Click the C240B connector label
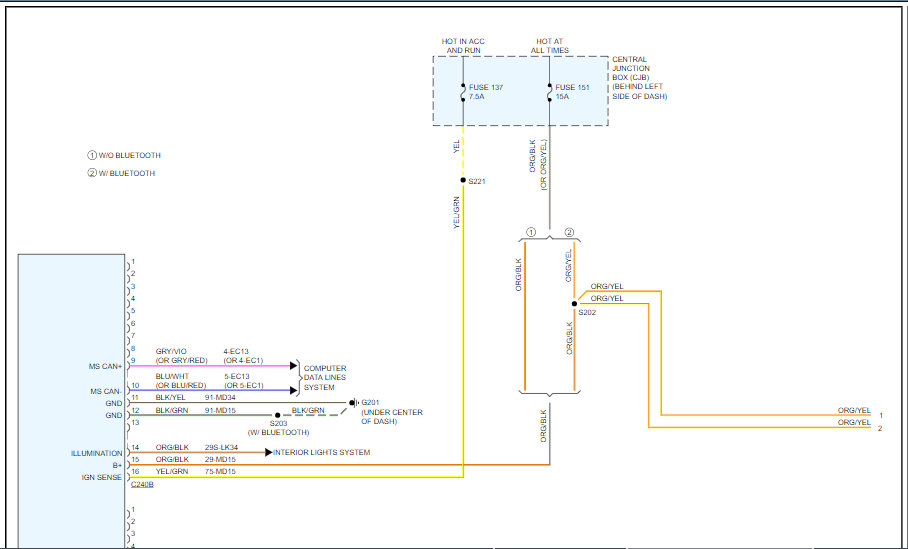Image resolution: width=908 pixels, height=549 pixels. pyautogui.click(x=142, y=485)
